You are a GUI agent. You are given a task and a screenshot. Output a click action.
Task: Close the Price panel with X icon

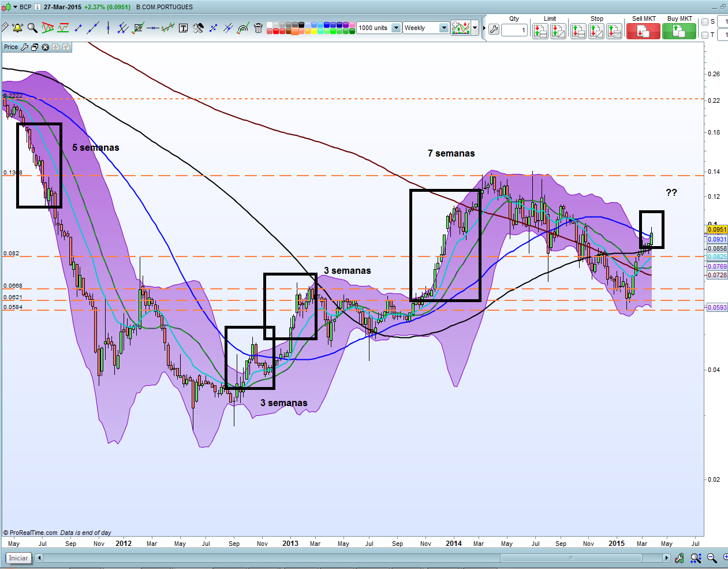(x=45, y=47)
